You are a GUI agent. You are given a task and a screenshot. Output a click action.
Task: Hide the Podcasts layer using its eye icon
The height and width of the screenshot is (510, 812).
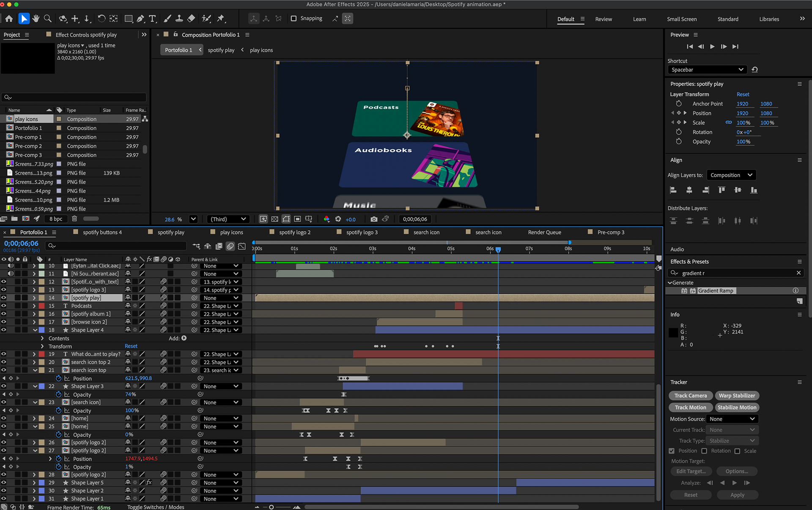(4, 305)
